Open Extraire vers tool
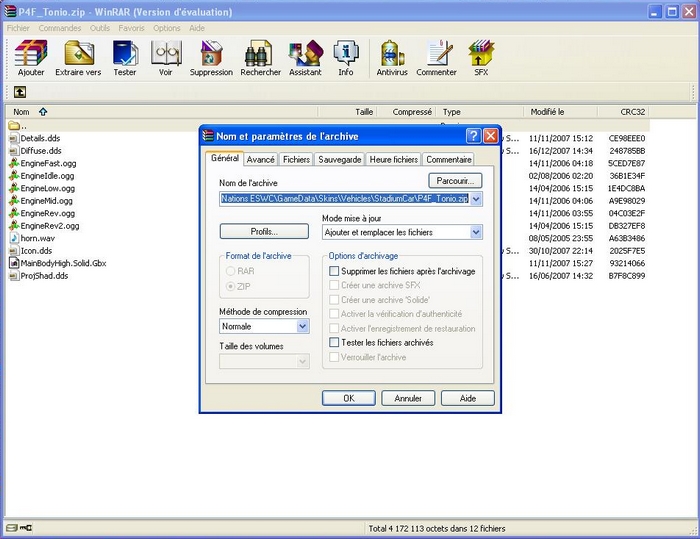This screenshot has height=539, width=700. (x=78, y=58)
